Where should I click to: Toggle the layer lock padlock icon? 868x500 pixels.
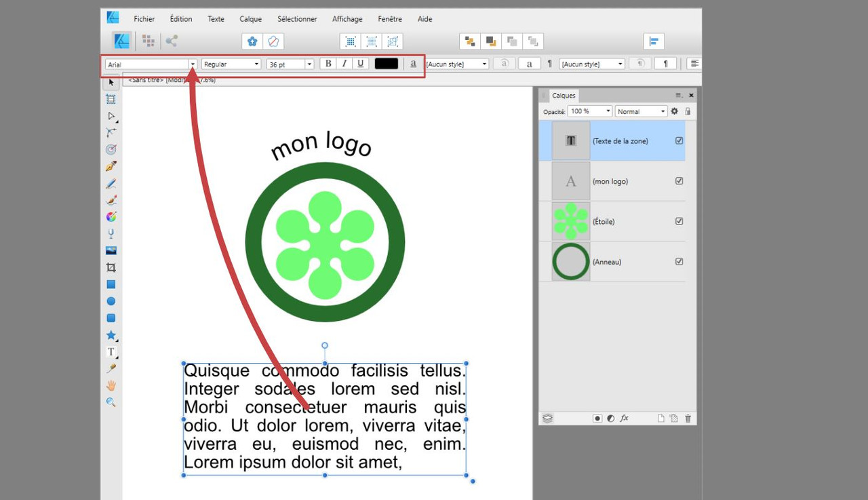(x=688, y=111)
